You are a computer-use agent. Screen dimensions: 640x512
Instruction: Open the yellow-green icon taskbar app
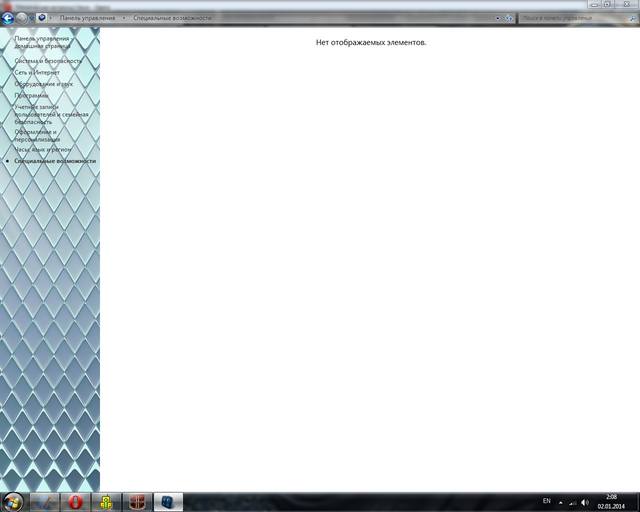(x=106, y=502)
